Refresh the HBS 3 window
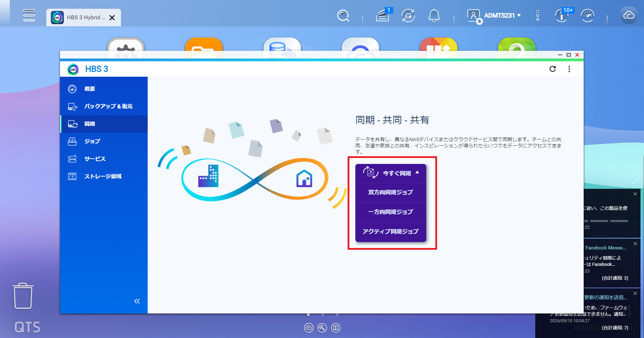 [x=553, y=69]
